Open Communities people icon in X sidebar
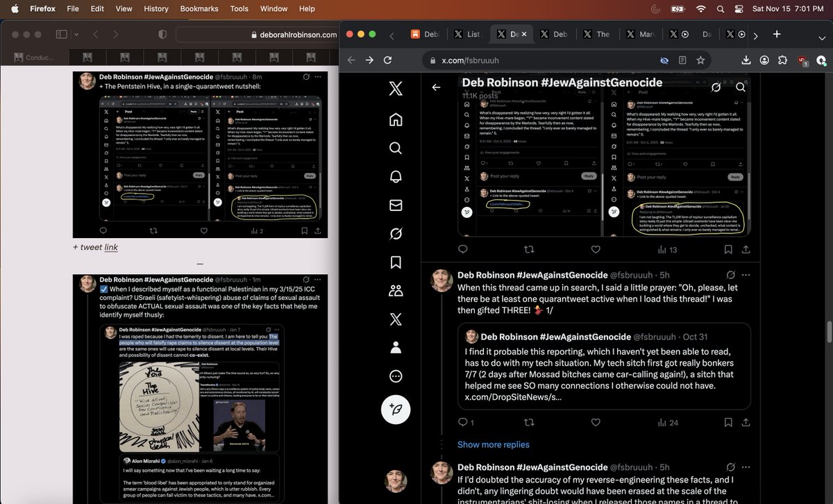Screen dimensions: 833x504 [x=396, y=290]
